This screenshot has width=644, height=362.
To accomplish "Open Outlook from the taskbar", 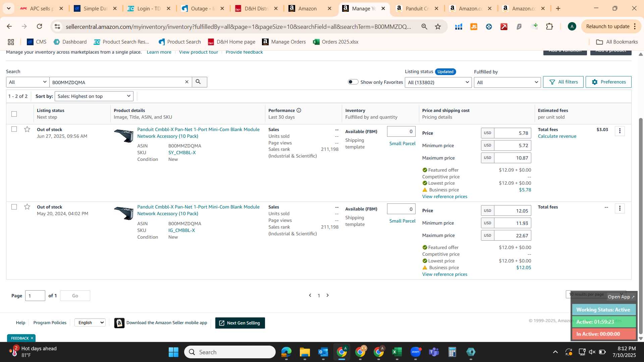I will (323, 352).
